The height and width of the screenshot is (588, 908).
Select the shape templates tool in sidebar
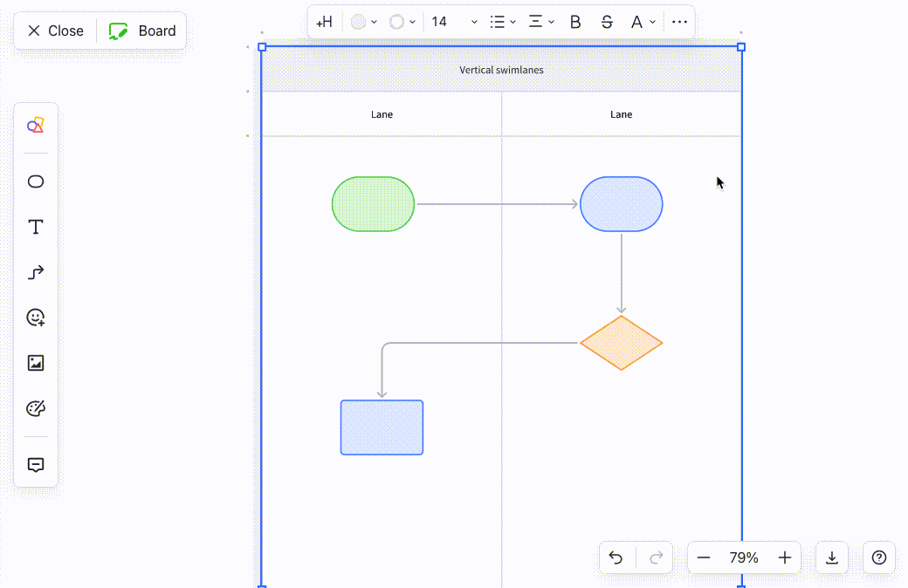pyautogui.click(x=35, y=125)
